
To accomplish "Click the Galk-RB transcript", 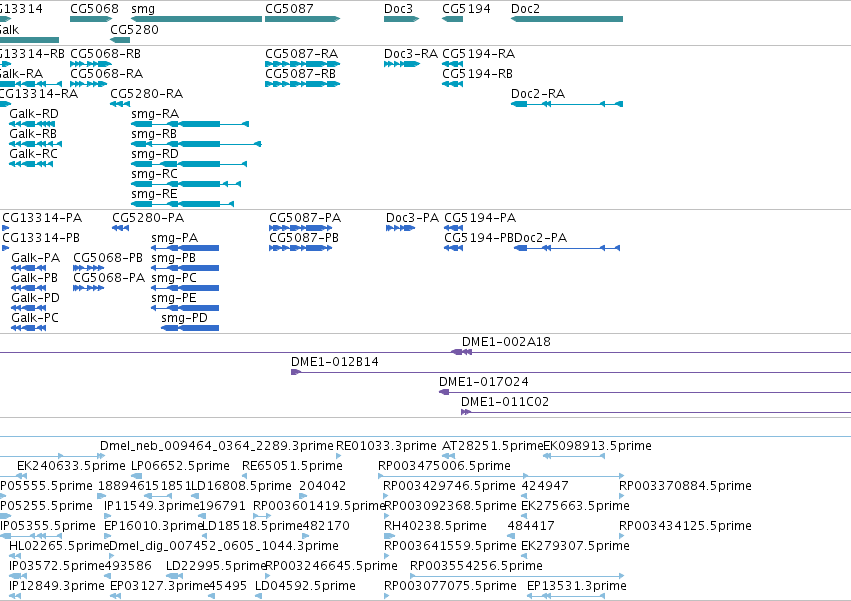I will click(35, 144).
